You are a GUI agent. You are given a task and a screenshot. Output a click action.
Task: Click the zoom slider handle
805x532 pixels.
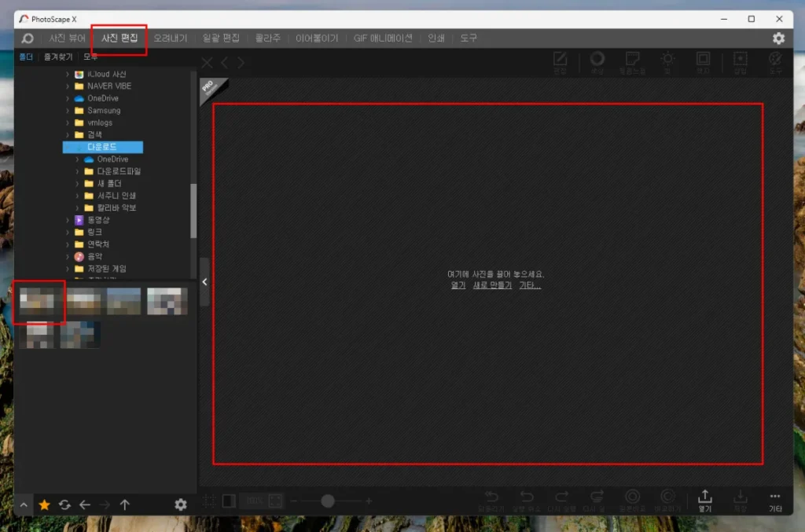pyautogui.click(x=328, y=501)
